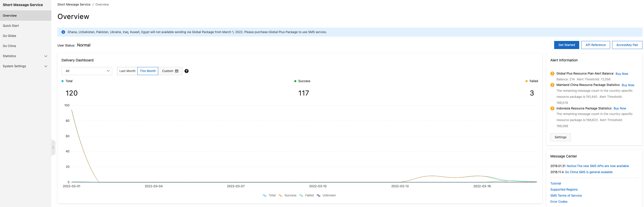The width and height of the screenshot is (644, 207).
Task: Click the Overview breadcrumb text
Action: (102, 5)
